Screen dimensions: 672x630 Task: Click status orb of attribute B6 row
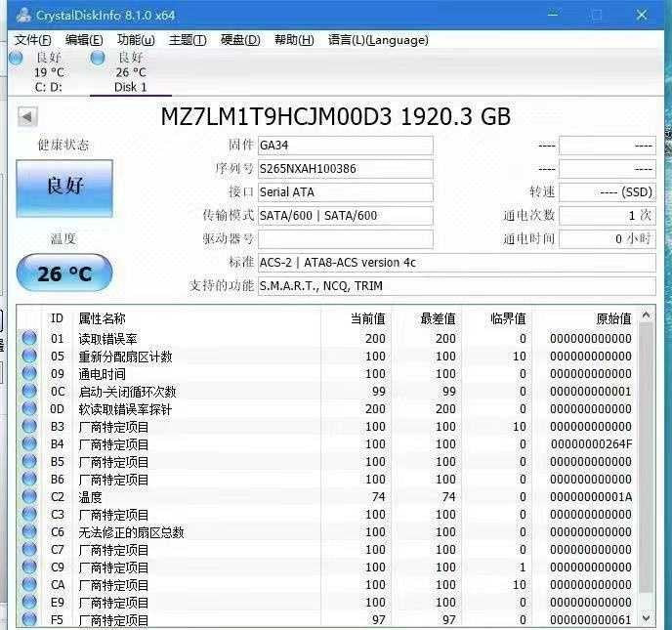point(29,479)
